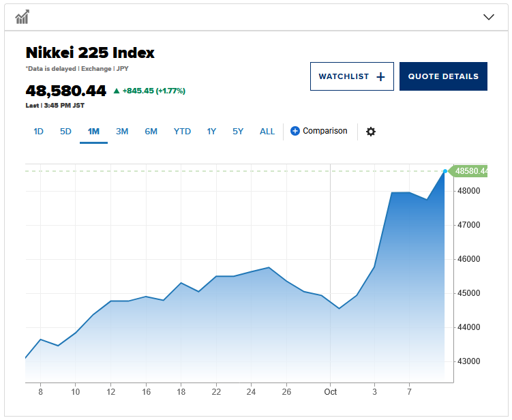The width and height of the screenshot is (512, 420).
Task: Click the latest data point on chart
Action: click(445, 171)
